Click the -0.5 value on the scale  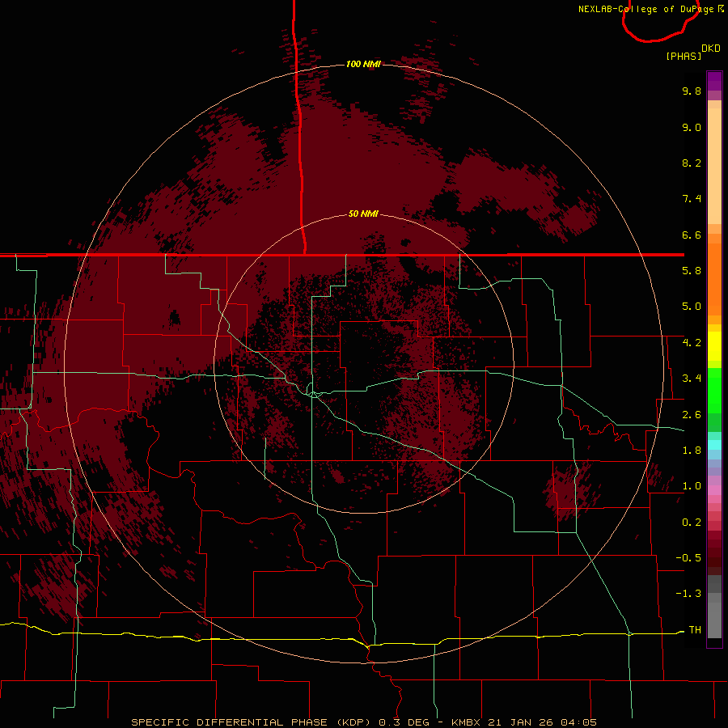688,558
